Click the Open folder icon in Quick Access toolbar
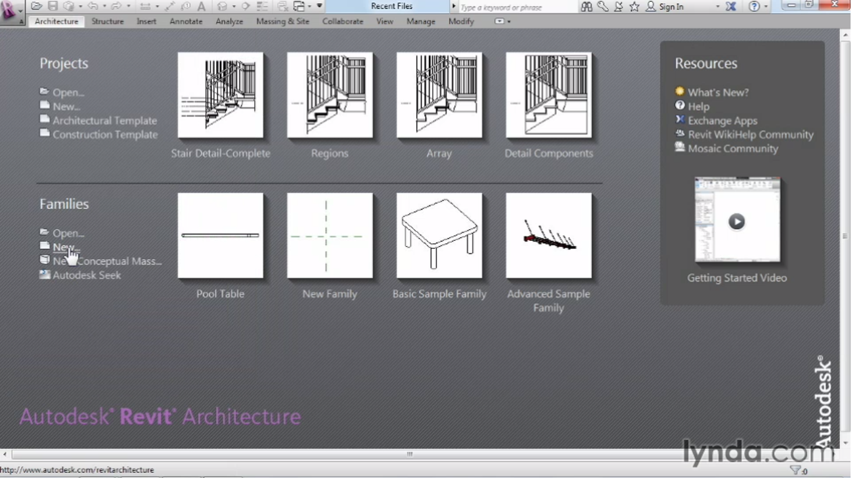The height and width of the screenshot is (478, 868). [37, 6]
